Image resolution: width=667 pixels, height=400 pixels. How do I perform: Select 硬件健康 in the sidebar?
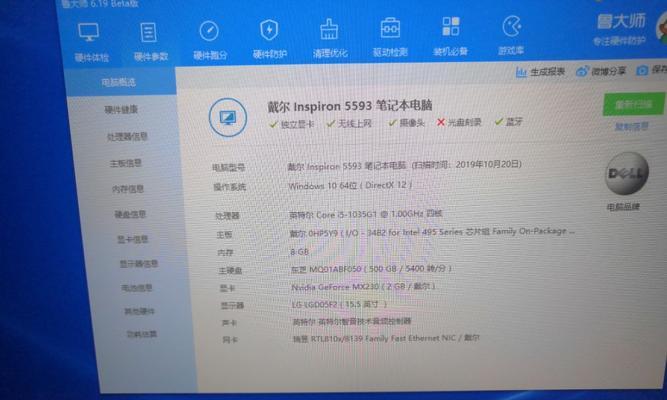tap(121, 110)
